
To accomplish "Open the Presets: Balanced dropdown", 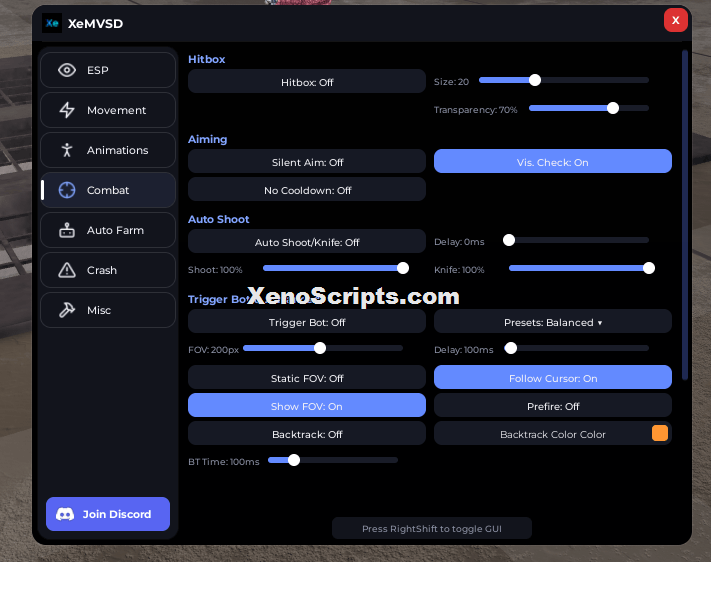I will coord(553,322).
